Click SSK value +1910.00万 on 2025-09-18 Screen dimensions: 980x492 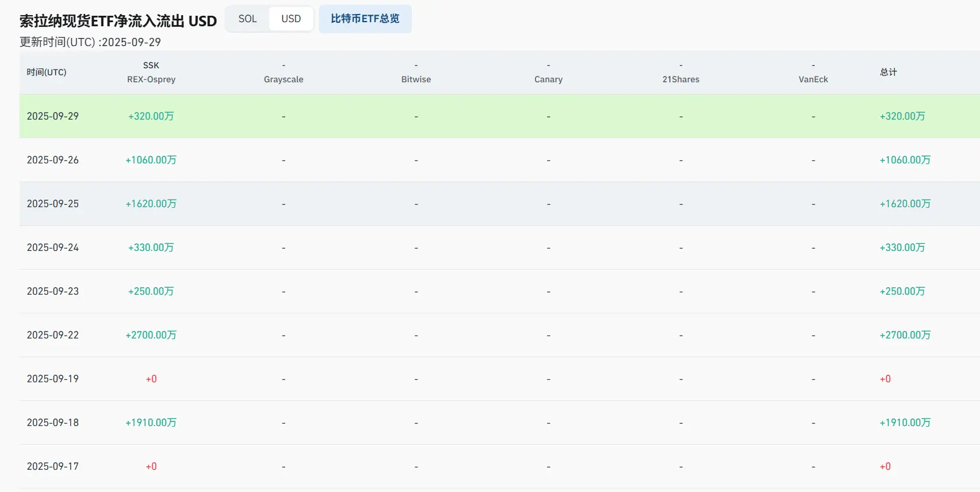(x=151, y=423)
